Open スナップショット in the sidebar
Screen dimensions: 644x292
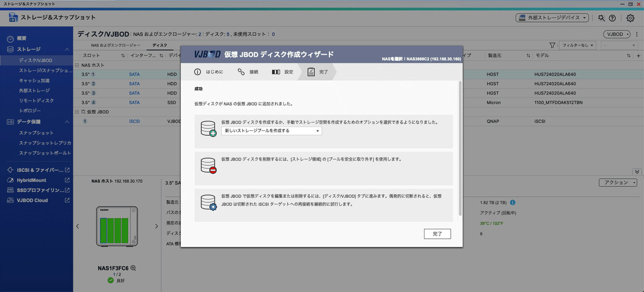coord(36,133)
